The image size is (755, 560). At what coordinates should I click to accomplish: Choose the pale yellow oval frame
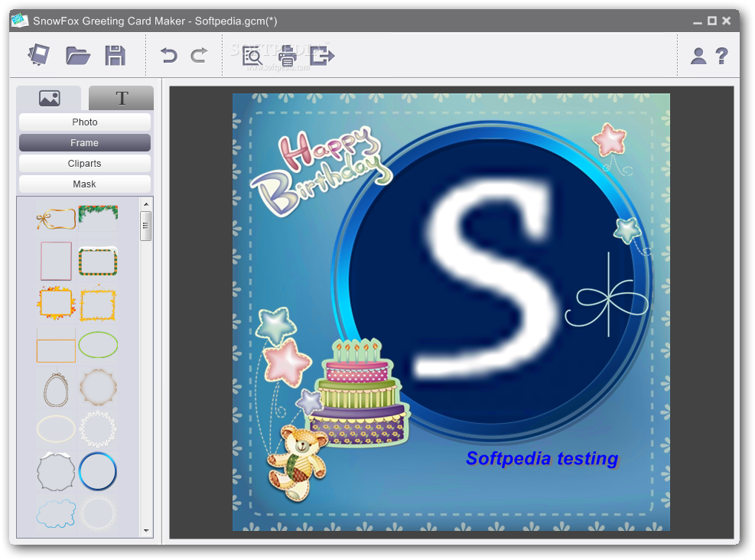point(57,428)
